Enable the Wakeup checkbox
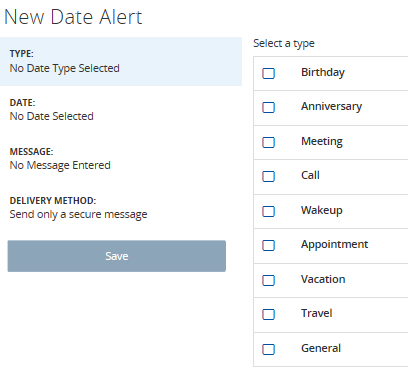This screenshot has width=408, height=370. point(268,211)
